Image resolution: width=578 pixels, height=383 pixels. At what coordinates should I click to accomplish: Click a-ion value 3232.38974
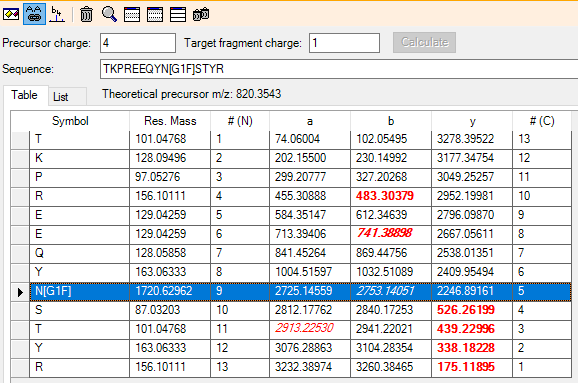click(x=310, y=367)
